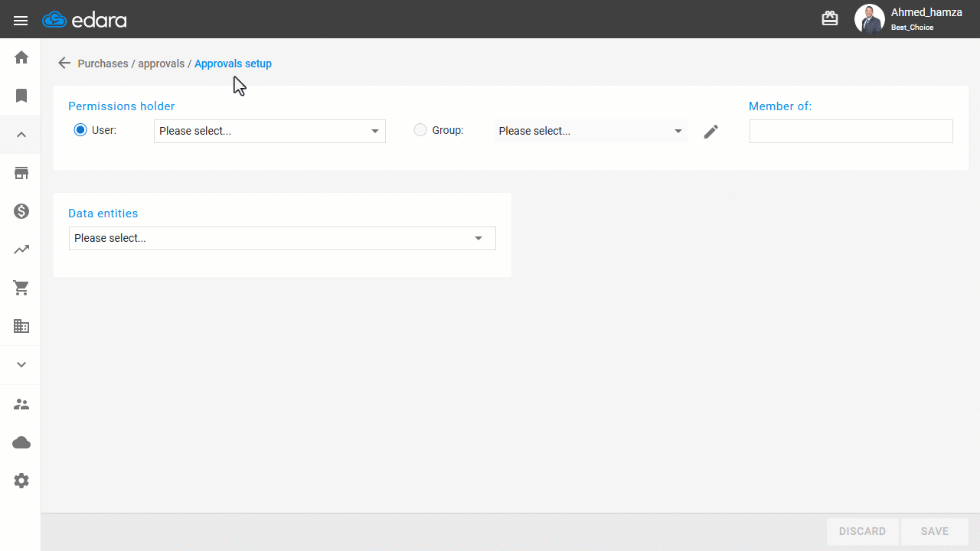
Task: Click the Ahmed_hamza username text
Action: pos(926,12)
